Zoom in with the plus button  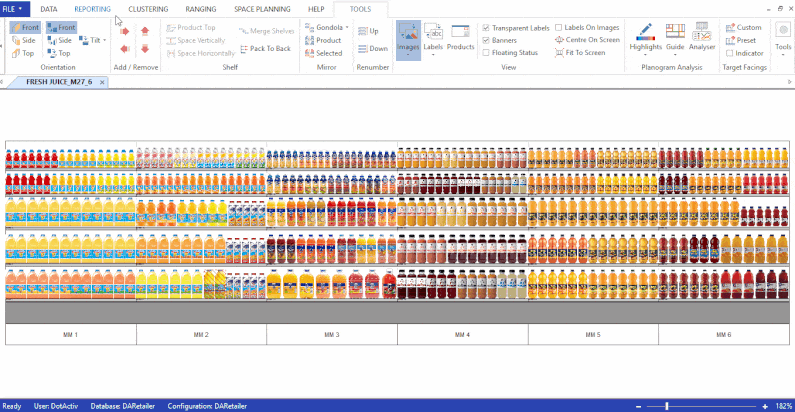(765, 406)
